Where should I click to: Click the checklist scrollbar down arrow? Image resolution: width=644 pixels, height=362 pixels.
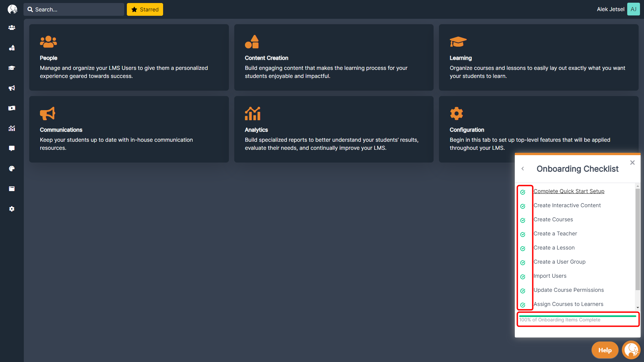[638, 307]
